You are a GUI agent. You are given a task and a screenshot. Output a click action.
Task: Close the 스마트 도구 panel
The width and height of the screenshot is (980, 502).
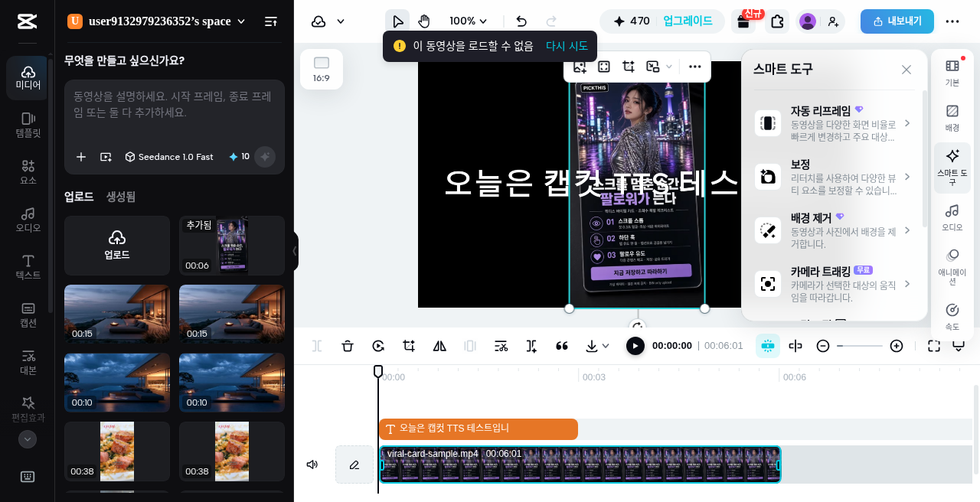point(906,70)
